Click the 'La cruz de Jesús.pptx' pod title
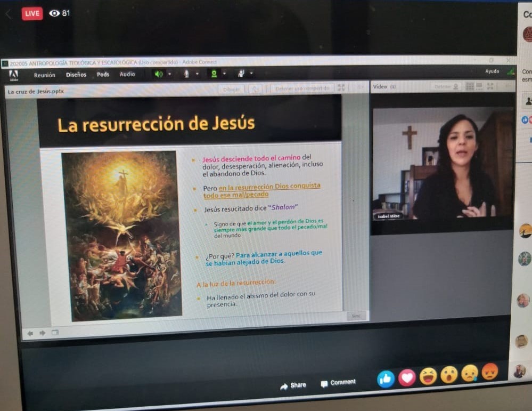 [36, 91]
